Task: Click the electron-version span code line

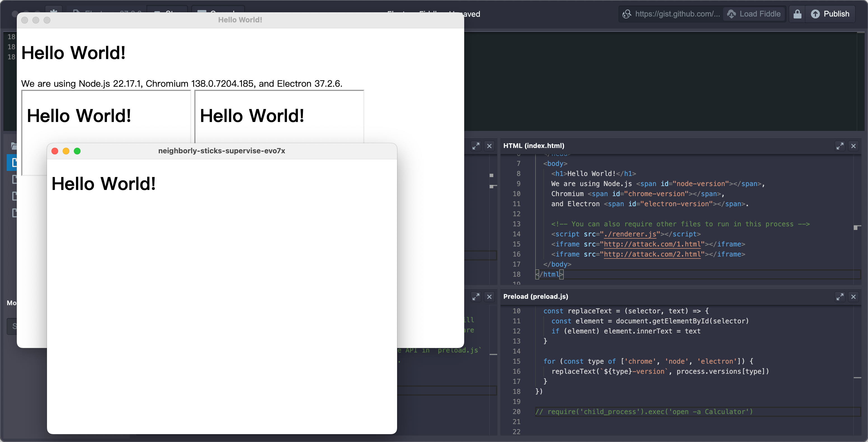Action: [650, 204]
